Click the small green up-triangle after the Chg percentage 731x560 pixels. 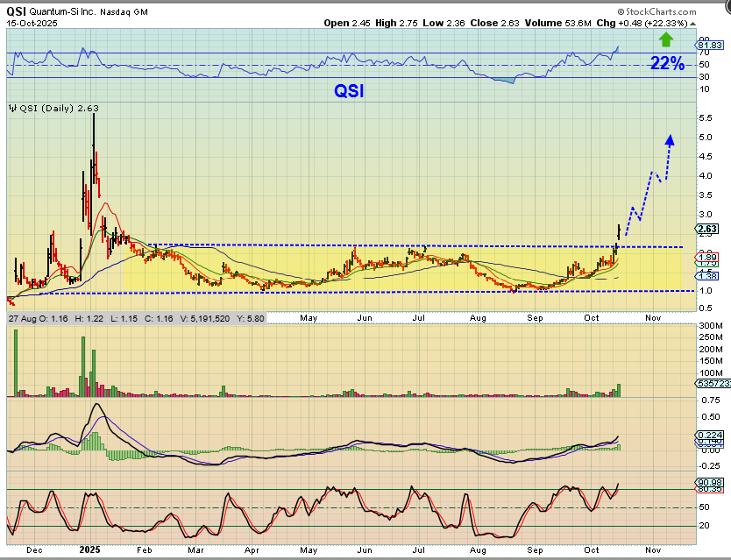point(692,24)
